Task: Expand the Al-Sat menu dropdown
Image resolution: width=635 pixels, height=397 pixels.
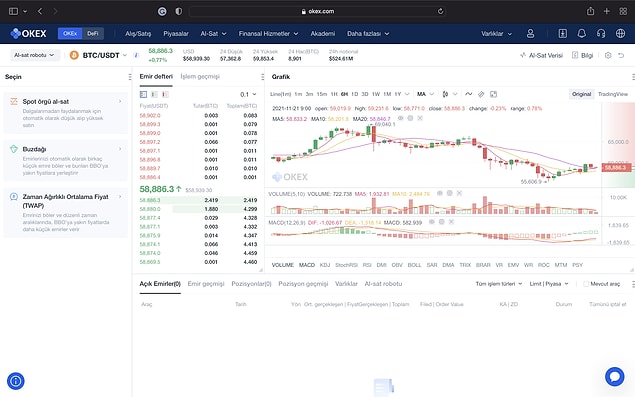Action: pos(213,34)
